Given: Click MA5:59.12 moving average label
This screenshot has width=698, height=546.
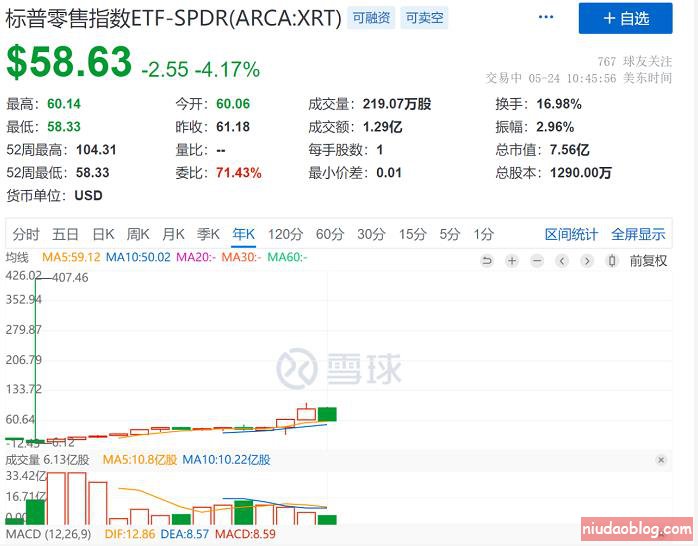Looking at the screenshot, I should pyautogui.click(x=71, y=257).
